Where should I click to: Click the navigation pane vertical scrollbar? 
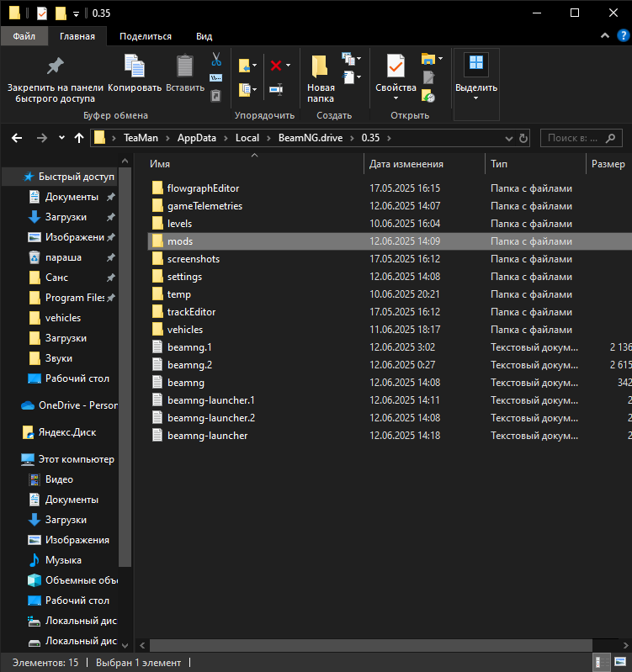(x=125, y=367)
